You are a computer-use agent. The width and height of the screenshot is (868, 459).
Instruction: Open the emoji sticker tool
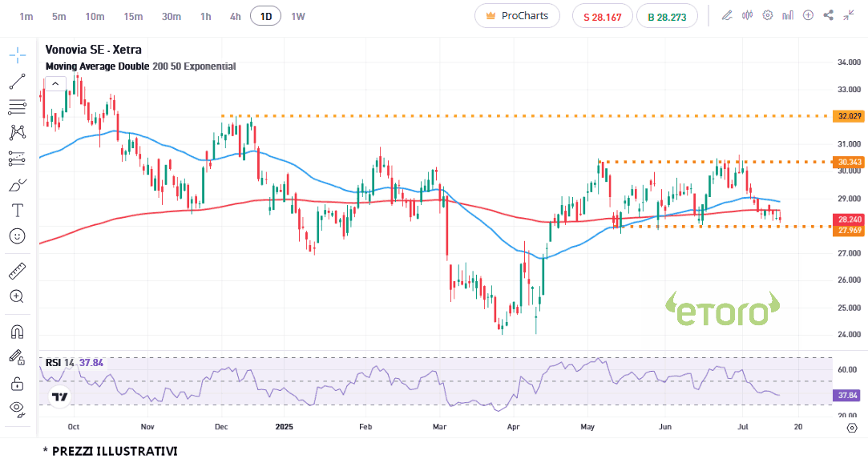point(17,236)
